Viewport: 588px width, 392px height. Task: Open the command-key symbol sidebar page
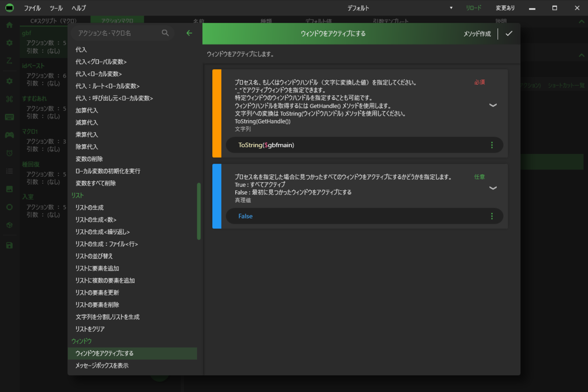click(x=9, y=99)
